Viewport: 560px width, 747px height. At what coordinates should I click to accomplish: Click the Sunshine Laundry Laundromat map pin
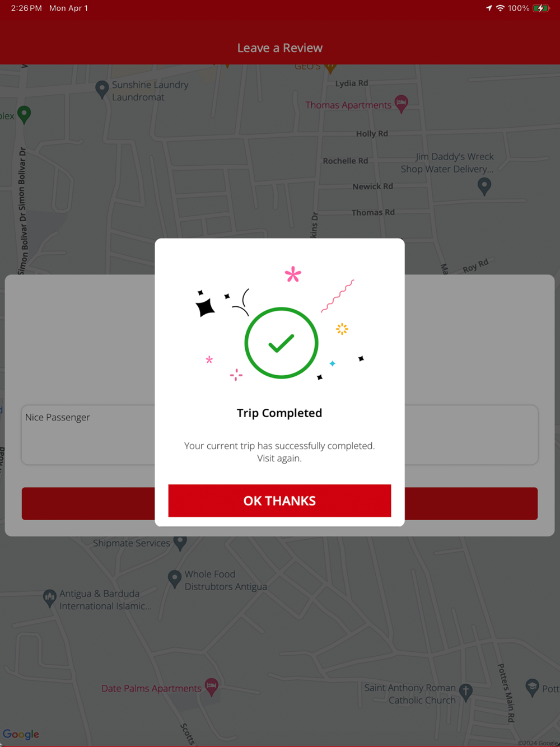click(x=102, y=90)
